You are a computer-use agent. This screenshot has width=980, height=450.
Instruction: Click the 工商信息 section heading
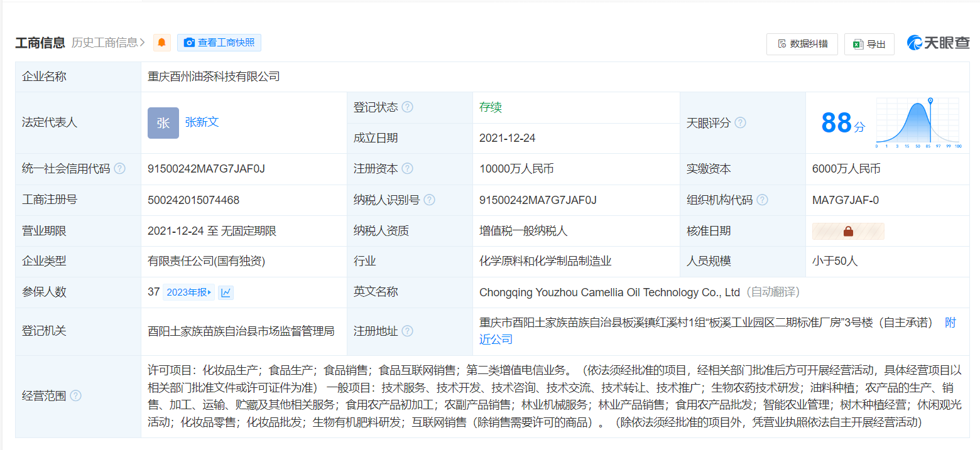click(x=40, y=43)
